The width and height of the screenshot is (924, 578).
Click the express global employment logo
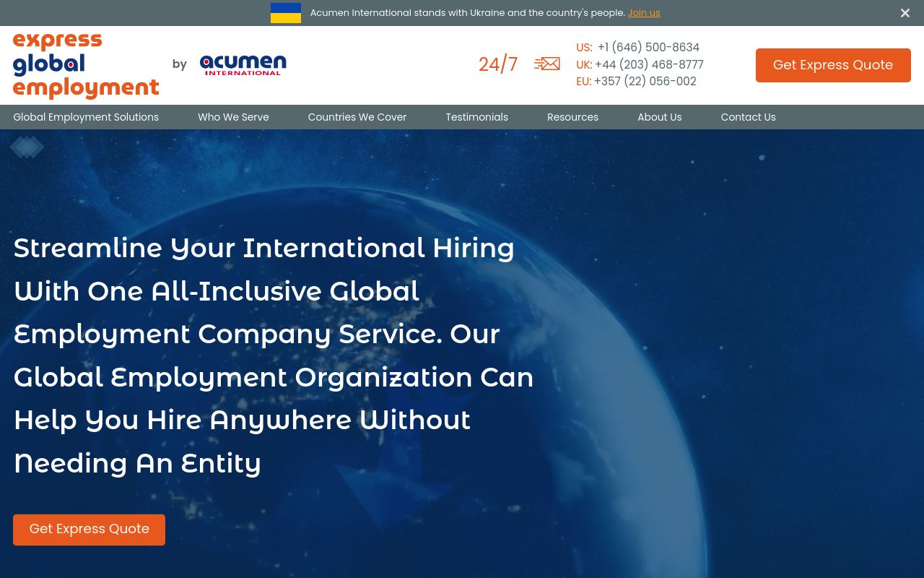(x=85, y=65)
